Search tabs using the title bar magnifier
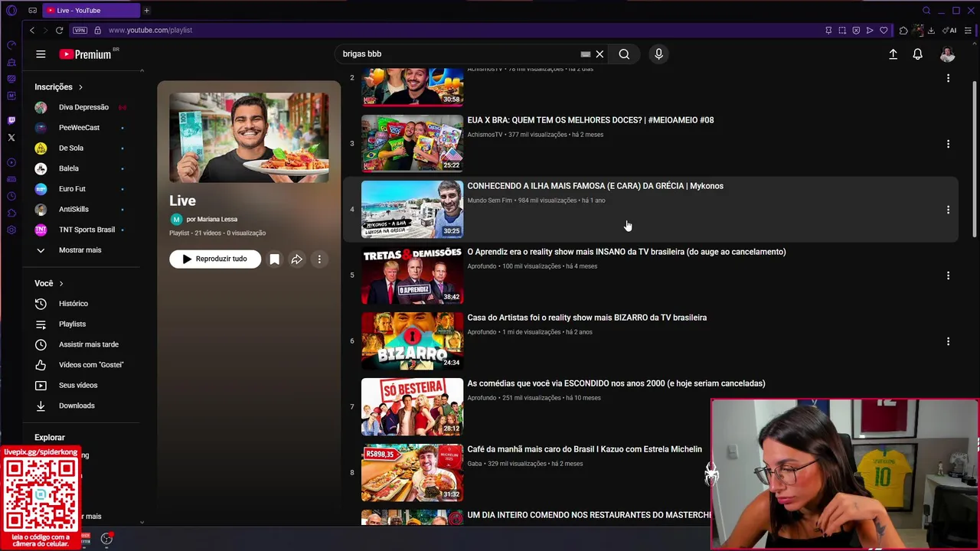Viewport: 980px width, 551px height. point(926,11)
